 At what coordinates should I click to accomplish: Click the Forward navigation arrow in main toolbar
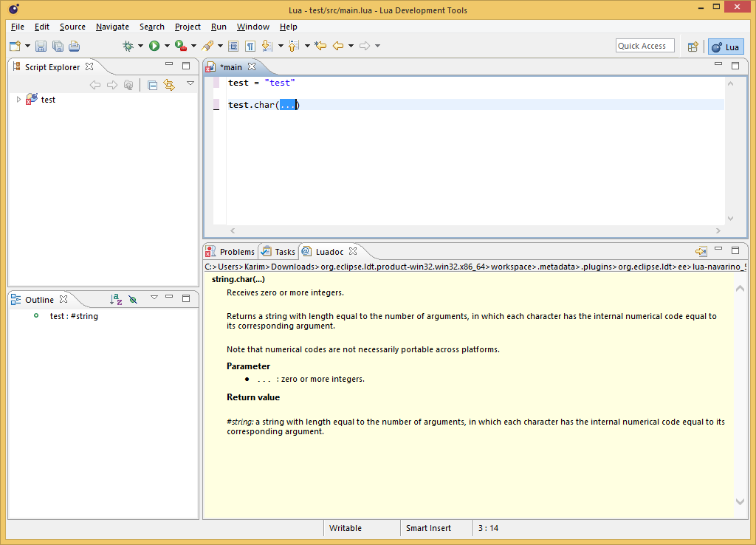click(365, 46)
